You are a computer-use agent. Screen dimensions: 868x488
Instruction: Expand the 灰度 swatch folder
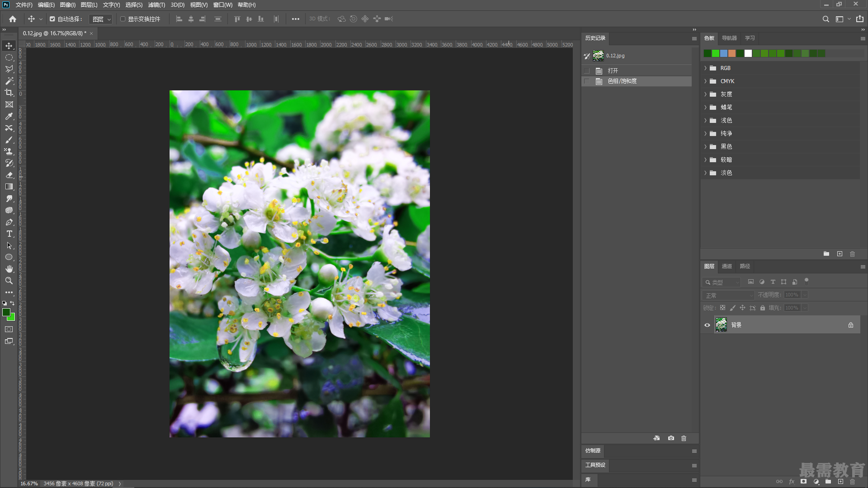[705, 94]
